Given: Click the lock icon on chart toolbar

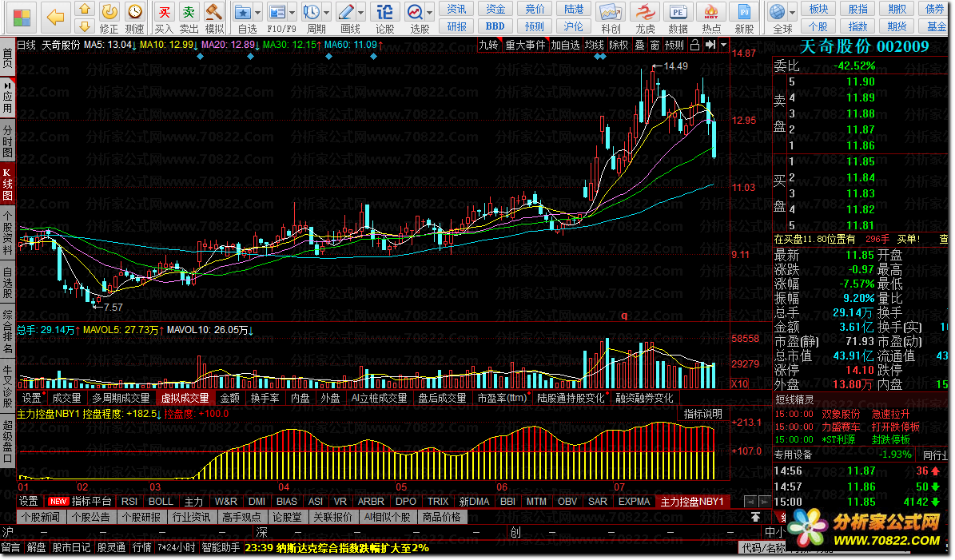Looking at the screenshot, I should 694,45.
